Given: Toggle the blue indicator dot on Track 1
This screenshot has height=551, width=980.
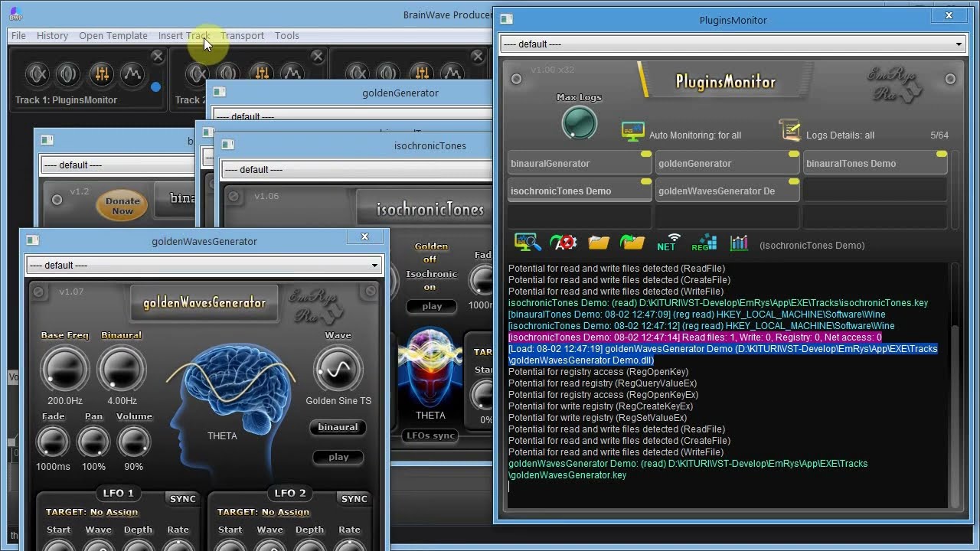Looking at the screenshot, I should pyautogui.click(x=156, y=86).
